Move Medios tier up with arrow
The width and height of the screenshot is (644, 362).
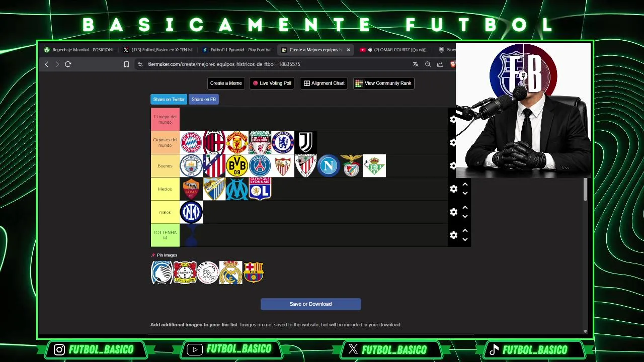465,185
